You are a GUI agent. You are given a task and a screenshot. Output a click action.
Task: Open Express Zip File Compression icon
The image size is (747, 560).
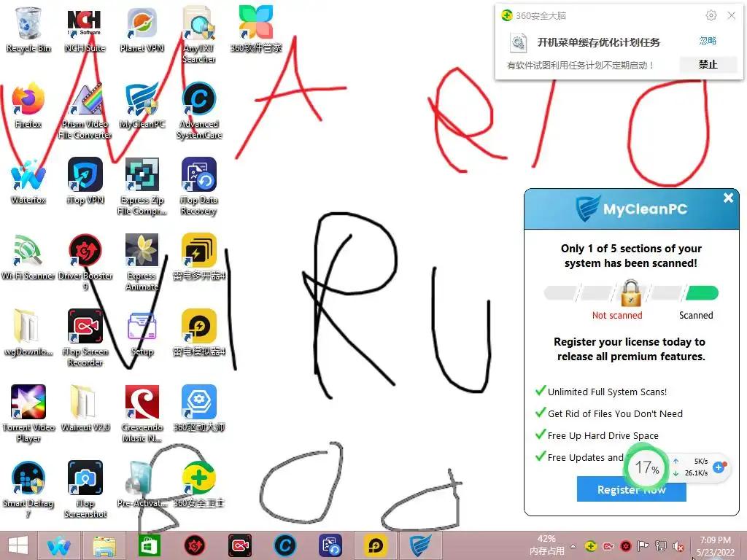[x=142, y=186]
